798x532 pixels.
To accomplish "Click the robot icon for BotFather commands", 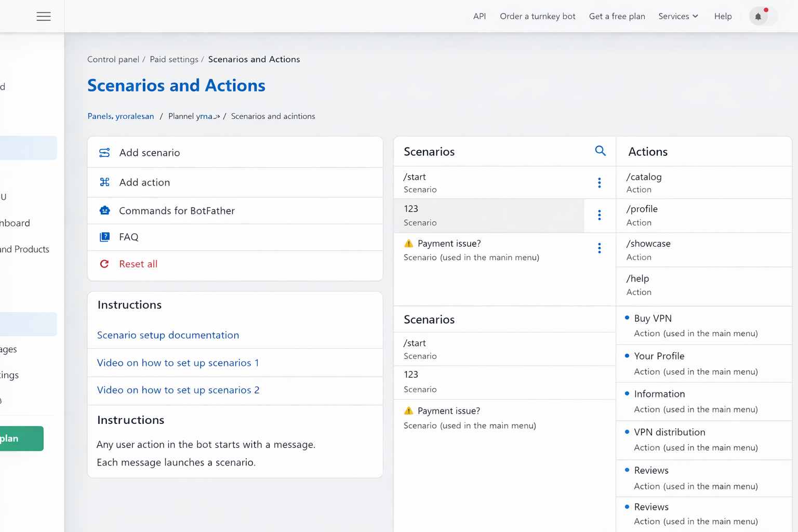I will [104, 210].
